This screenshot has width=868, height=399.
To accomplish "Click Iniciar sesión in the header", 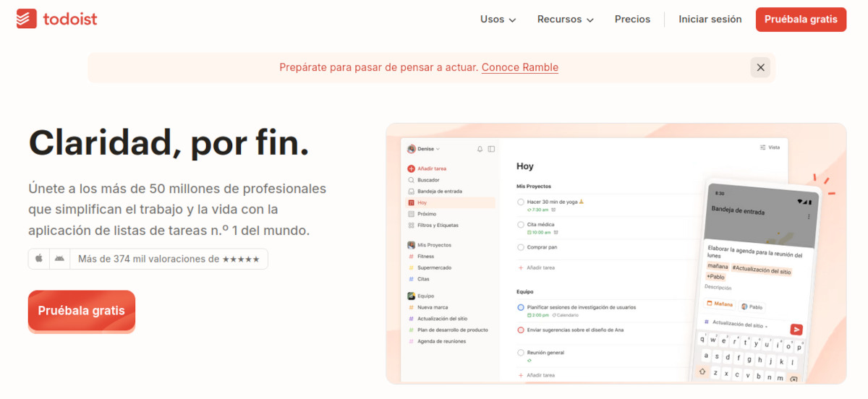I will point(710,20).
